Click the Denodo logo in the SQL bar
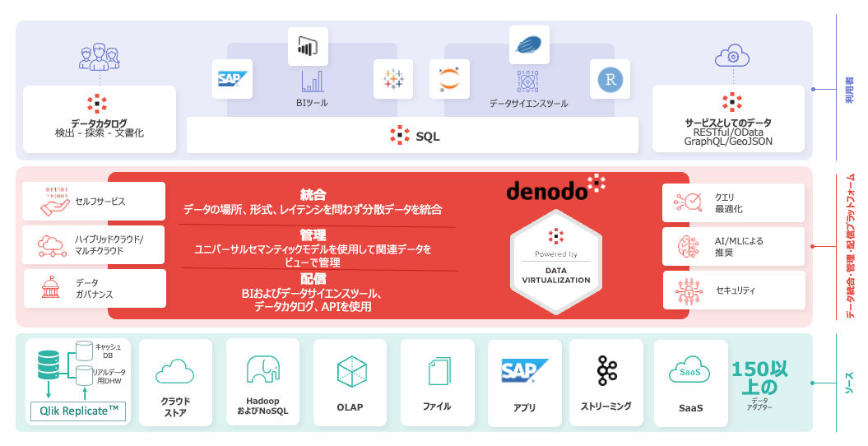 (x=400, y=135)
